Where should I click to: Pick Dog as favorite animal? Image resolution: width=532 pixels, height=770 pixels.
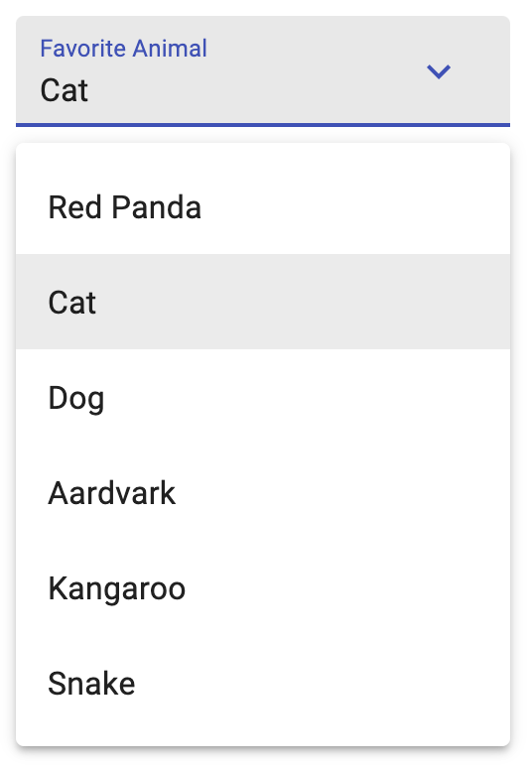pos(263,397)
